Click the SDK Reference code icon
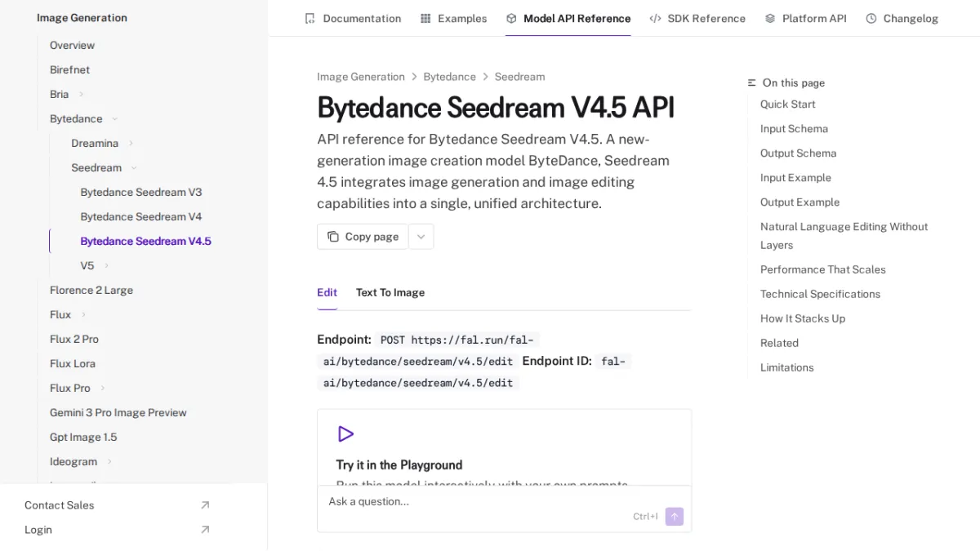This screenshot has width=980, height=551. tap(655, 18)
